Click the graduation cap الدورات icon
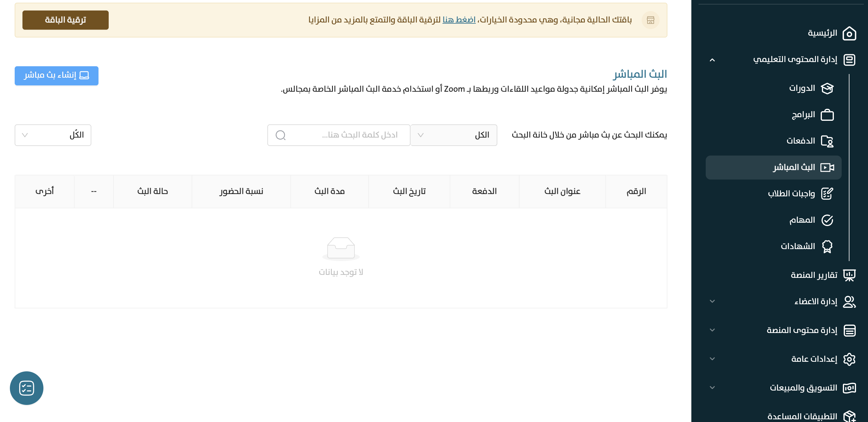Viewport: 868px width, 422px height. [827, 88]
